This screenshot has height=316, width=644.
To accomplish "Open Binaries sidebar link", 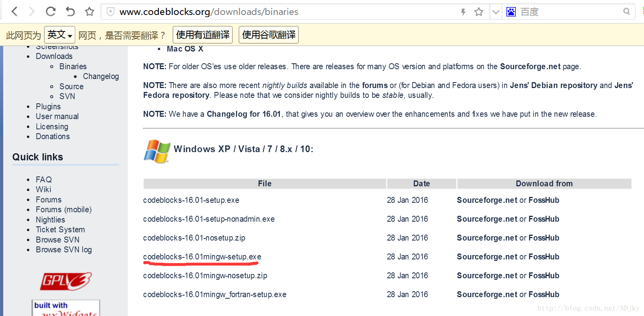I will coord(73,66).
